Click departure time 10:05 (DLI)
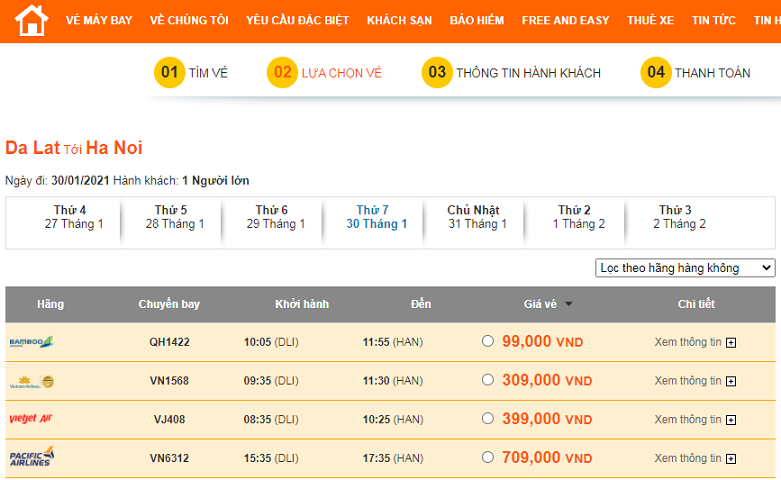This screenshot has height=480, width=781. point(271,342)
